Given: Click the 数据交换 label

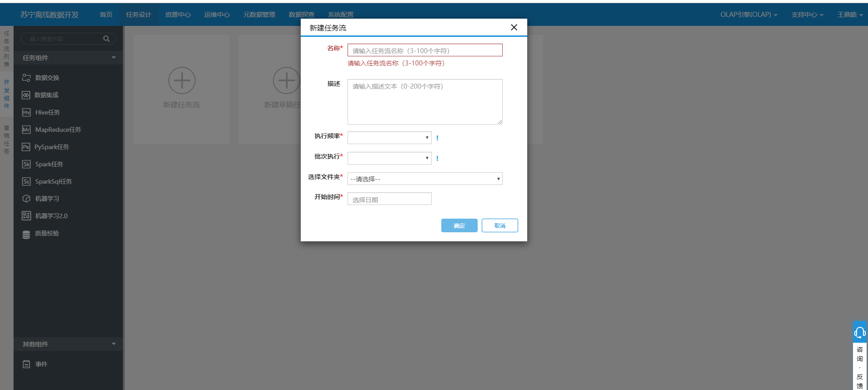Looking at the screenshot, I should [47, 78].
